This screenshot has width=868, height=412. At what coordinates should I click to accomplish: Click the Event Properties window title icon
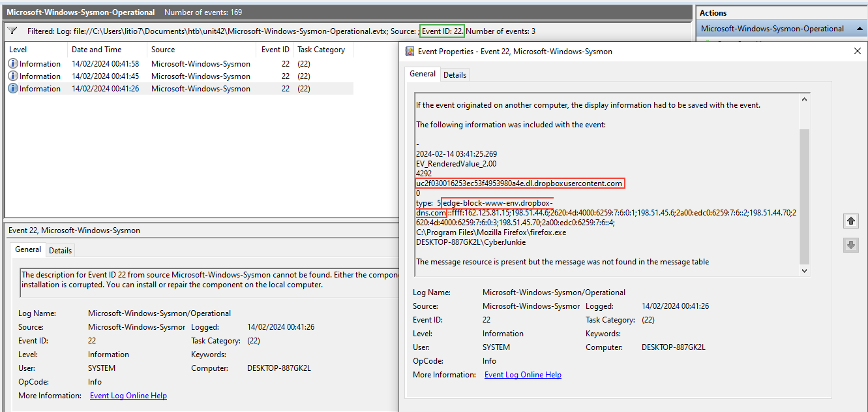pyautogui.click(x=410, y=51)
